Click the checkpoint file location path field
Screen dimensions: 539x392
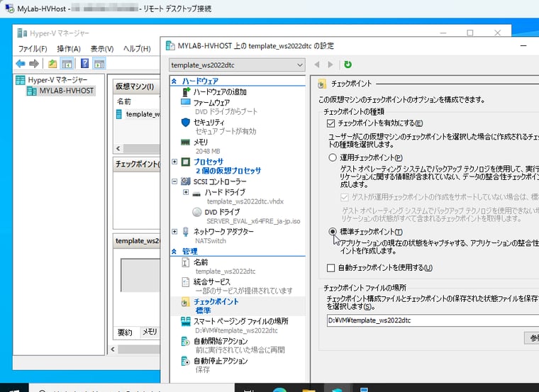pyautogui.click(x=433, y=320)
